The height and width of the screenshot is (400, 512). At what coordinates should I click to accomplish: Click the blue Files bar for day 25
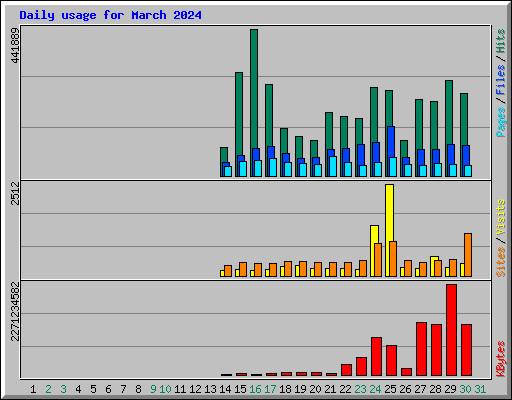tap(391, 142)
